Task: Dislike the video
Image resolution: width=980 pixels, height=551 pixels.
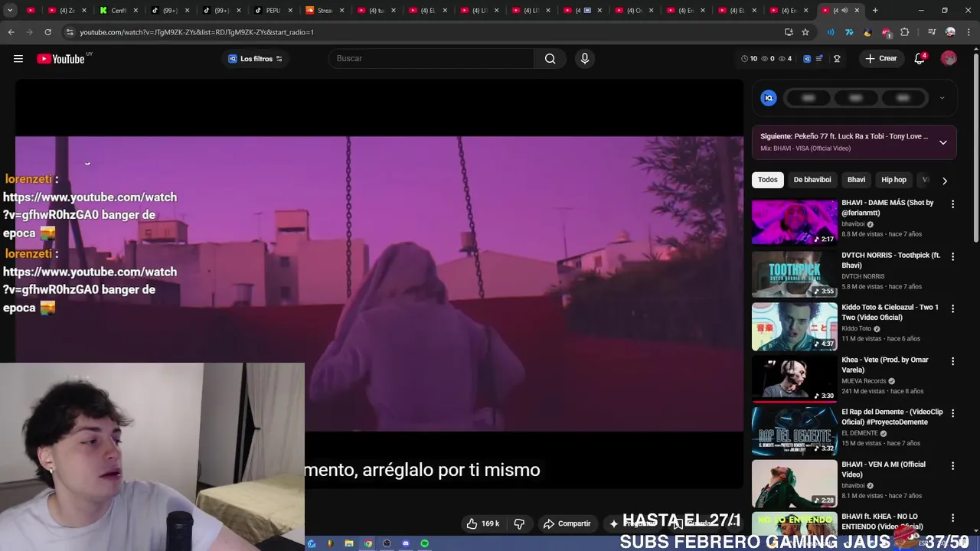Action: coord(519,523)
